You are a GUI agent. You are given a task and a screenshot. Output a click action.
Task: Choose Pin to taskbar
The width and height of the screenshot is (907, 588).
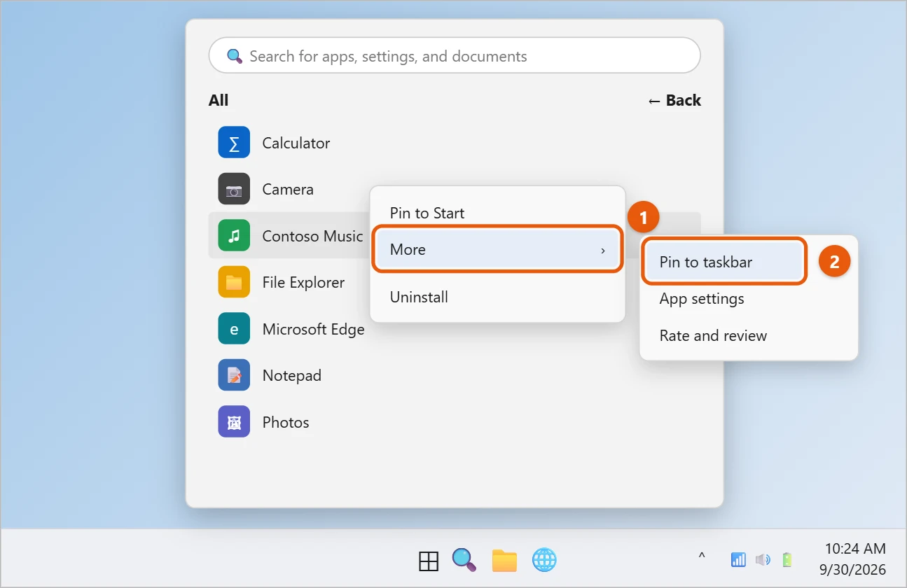tap(723, 262)
